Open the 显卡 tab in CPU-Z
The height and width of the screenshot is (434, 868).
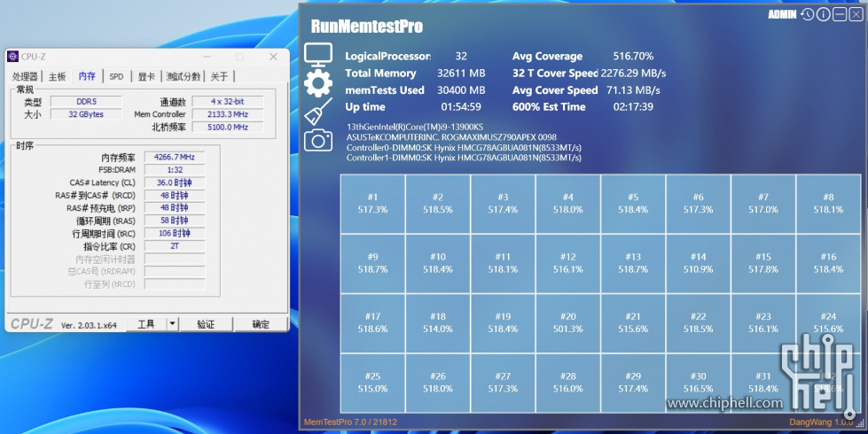coord(146,76)
